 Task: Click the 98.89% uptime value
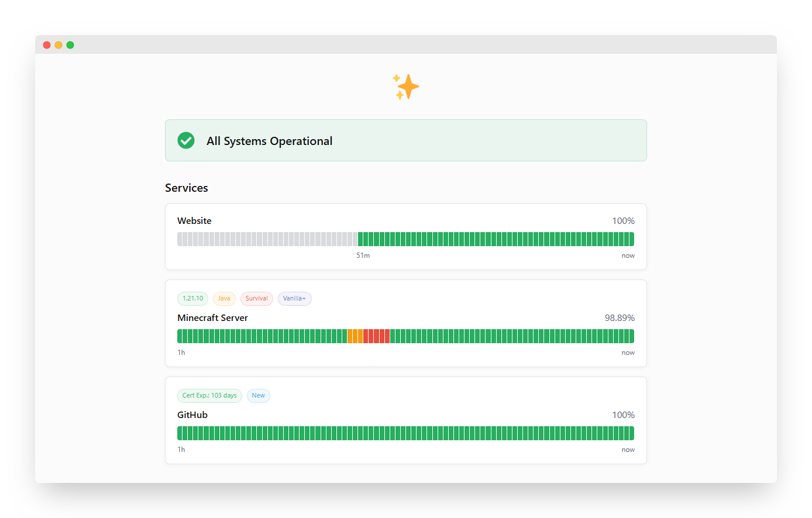[620, 317]
